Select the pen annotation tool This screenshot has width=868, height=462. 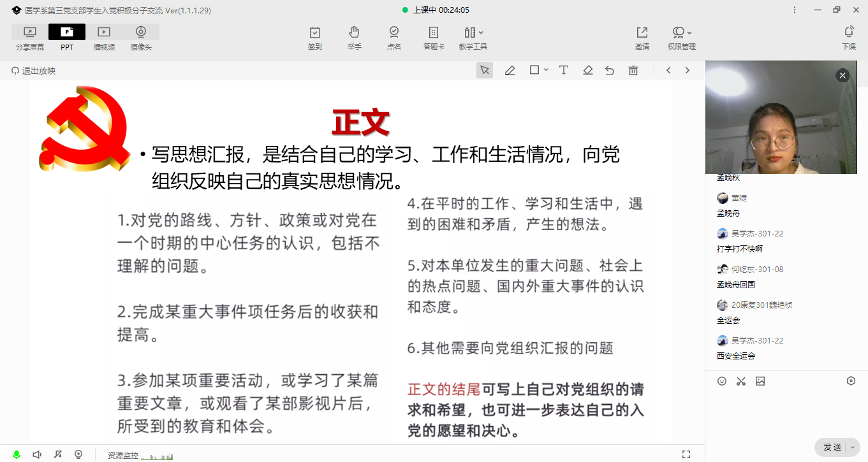pos(510,71)
